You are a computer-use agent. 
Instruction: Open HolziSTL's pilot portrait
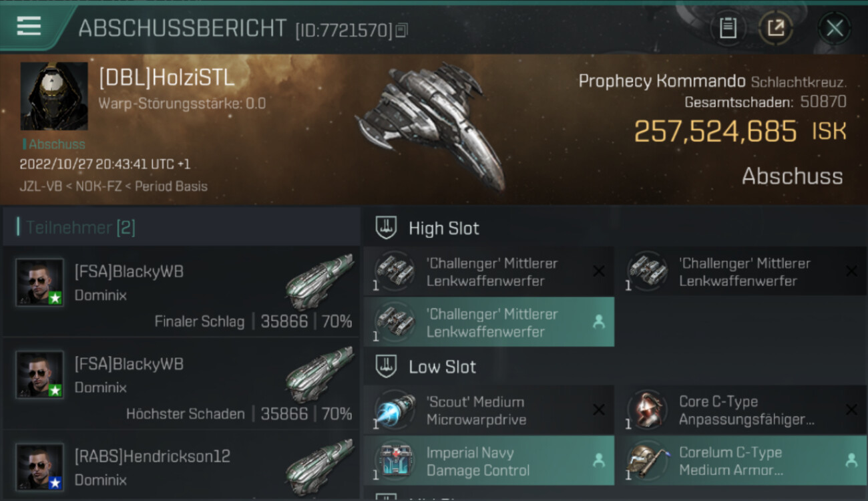[x=54, y=96]
